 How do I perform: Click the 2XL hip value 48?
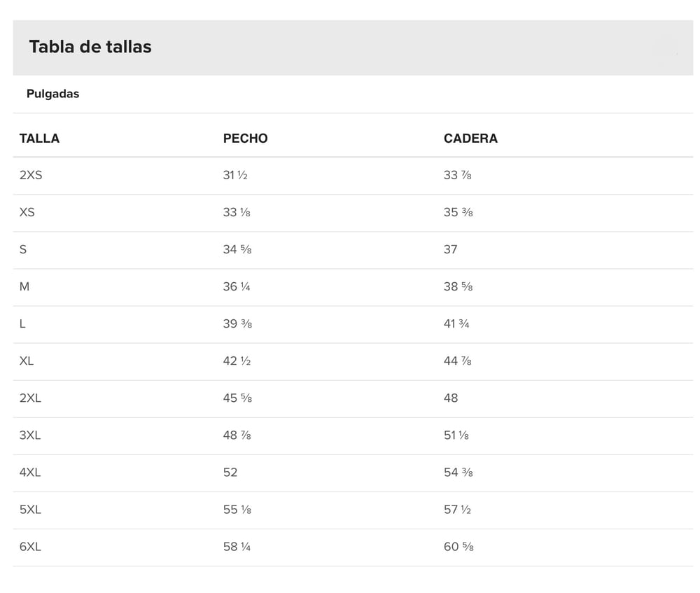tap(451, 398)
